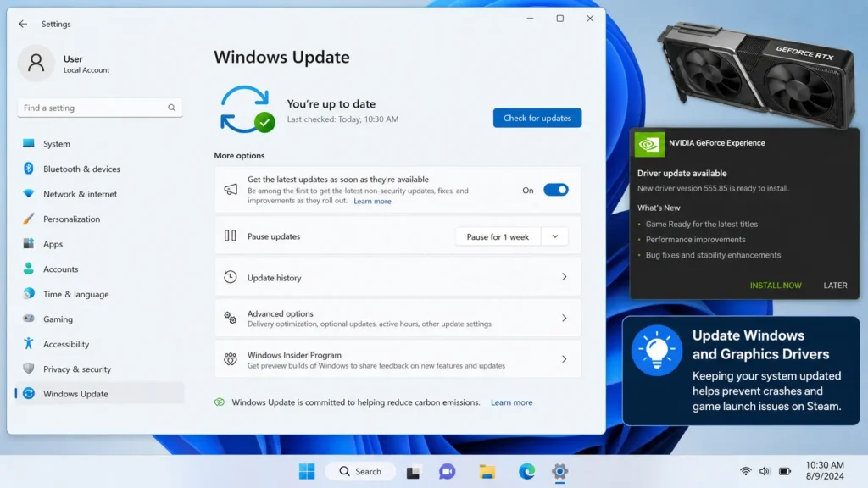Open the Windows Start button
Image resolution: width=868 pixels, height=488 pixels.
pyautogui.click(x=307, y=471)
